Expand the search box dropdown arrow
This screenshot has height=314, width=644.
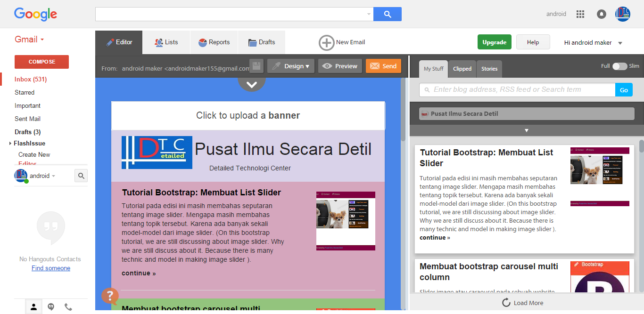(369, 15)
